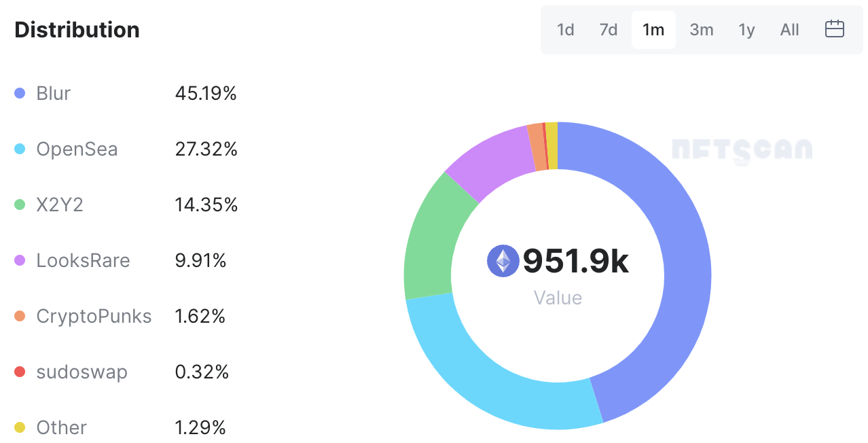
Task: Switch to the 7d time range
Action: (609, 30)
